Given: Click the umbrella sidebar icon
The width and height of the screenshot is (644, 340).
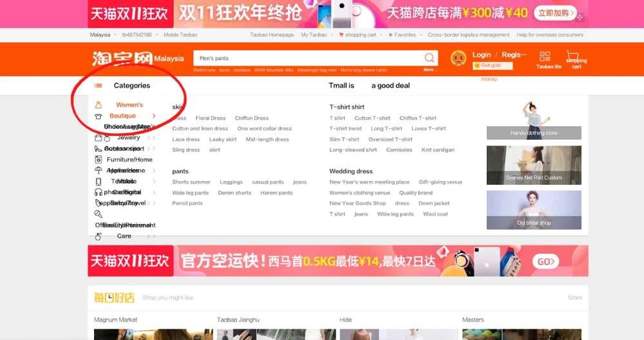Looking at the screenshot, I should pos(98,170).
